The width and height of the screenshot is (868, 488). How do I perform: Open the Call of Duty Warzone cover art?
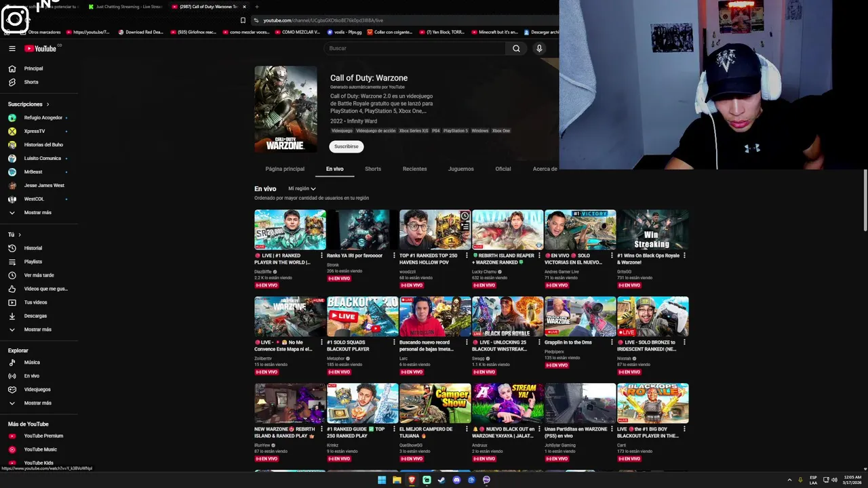(x=285, y=109)
